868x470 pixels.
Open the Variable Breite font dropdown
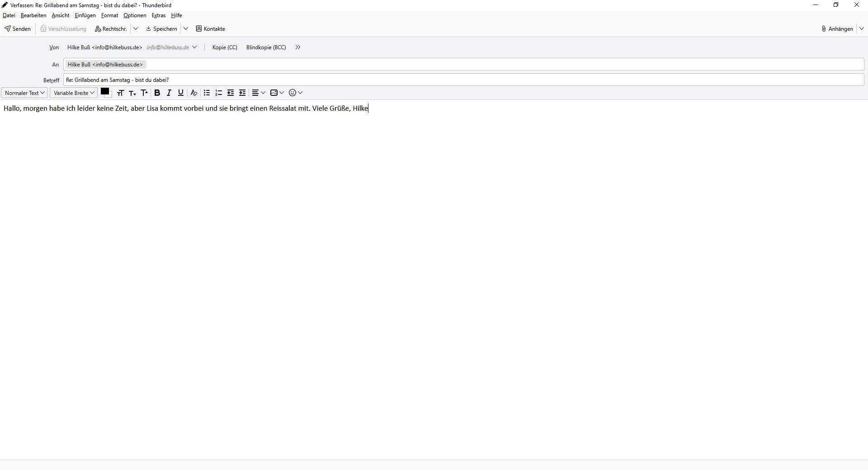pos(74,93)
